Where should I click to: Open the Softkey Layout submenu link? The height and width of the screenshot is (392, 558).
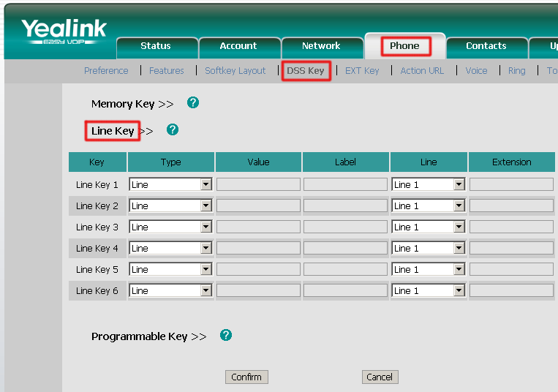pos(235,71)
